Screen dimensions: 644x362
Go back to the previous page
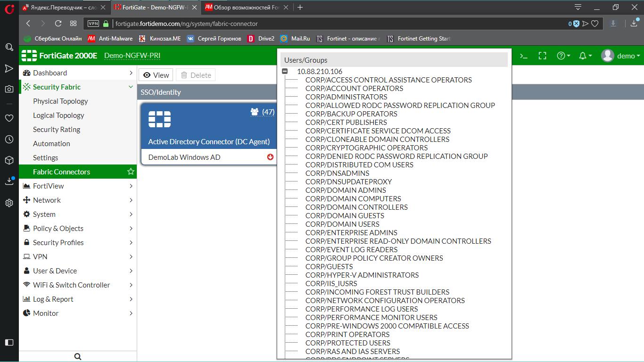point(28,24)
